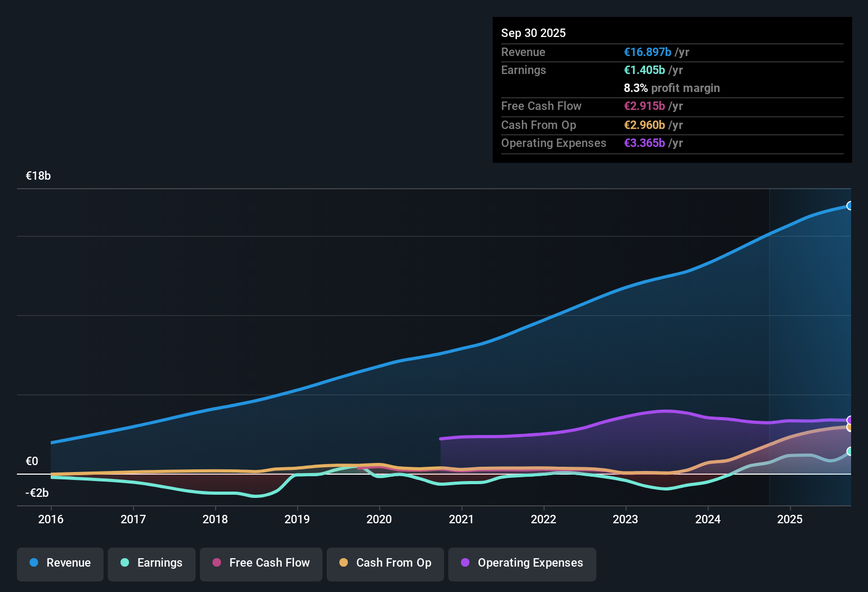
Task: Click the purple Operating Expenses dot icon
Action: pyautogui.click(x=464, y=563)
